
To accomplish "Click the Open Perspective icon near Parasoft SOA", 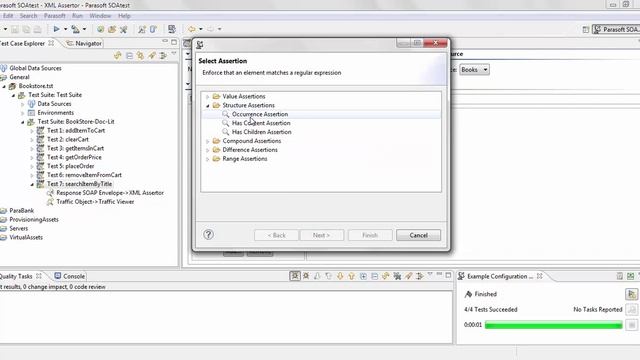I will coord(585,29).
